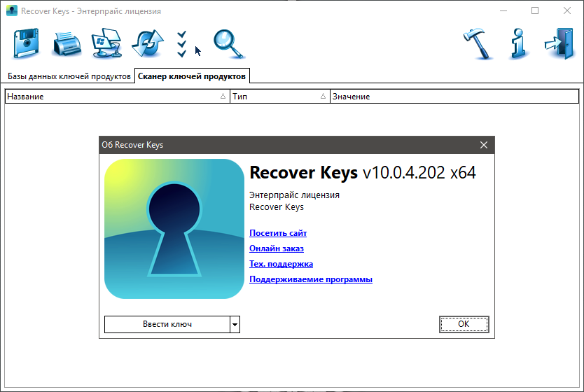Click the floppy disk Save icon
This screenshot has width=584, height=392.
26,43
